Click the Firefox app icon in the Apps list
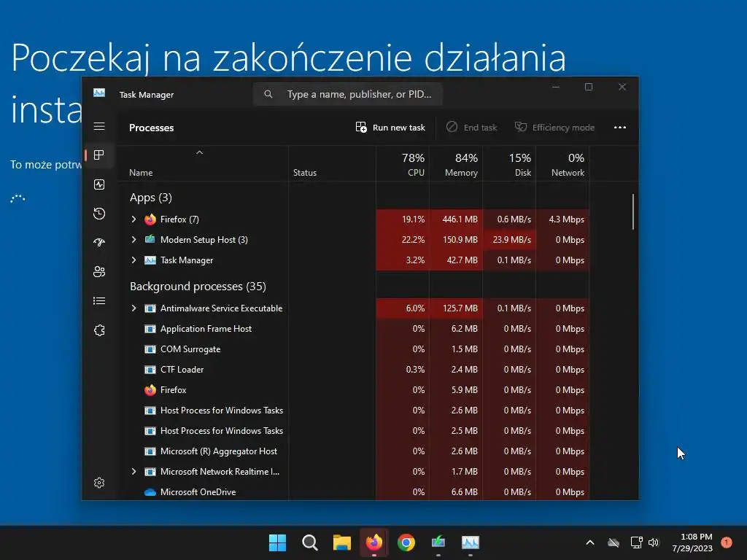 click(x=150, y=219)
